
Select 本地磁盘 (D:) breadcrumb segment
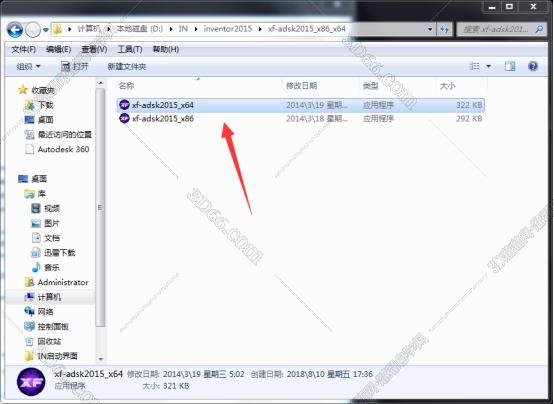coord(140,29)
